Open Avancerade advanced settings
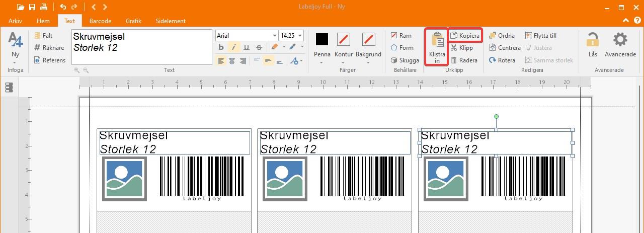 (x=620, y=45)
